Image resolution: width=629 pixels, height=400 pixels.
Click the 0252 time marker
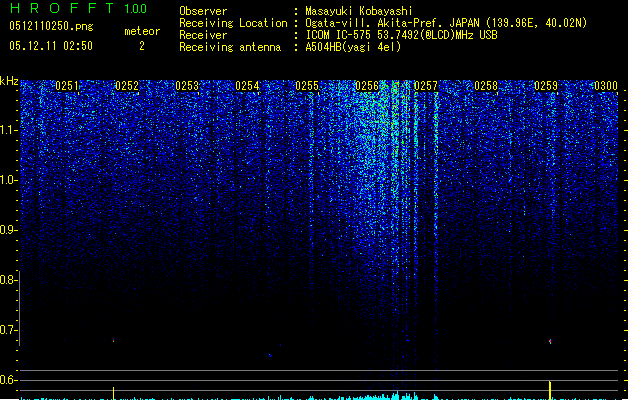click(x=127, y=86)
